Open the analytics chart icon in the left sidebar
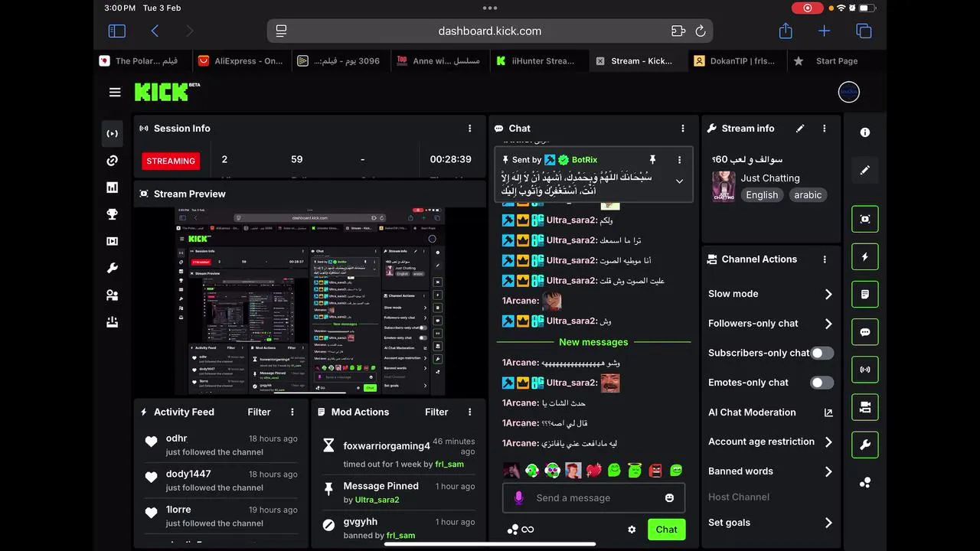Screen dimensions: 980x551 pyautogui.click(x=113, y=187)
